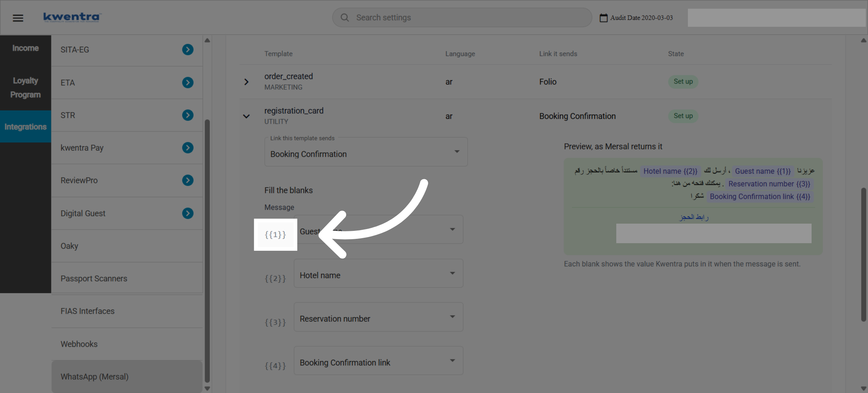
Task: Click the sidebar scroll up arrow
Action: click(207, 40)
